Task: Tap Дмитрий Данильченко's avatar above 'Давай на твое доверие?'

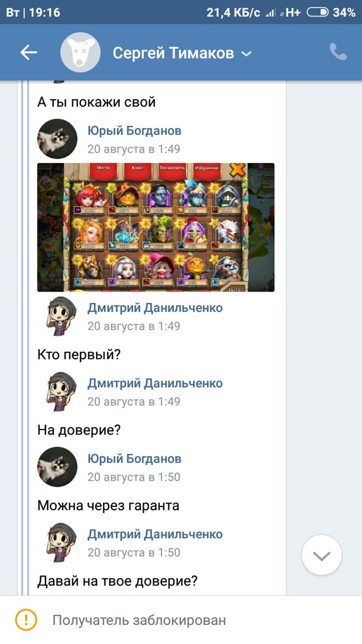Action: [x=60, y=543]
